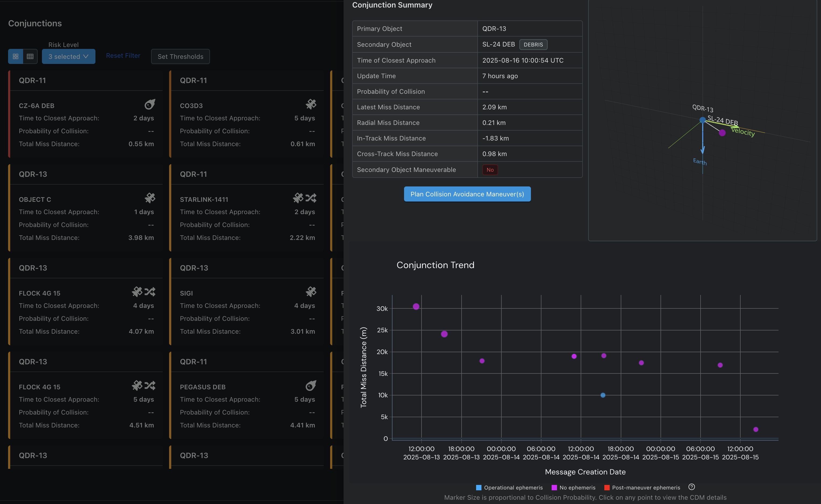Screen dimensions: 821x504
Task: Click the Latest Miss Distance 2.09 km value
Action: coord(494,107)
